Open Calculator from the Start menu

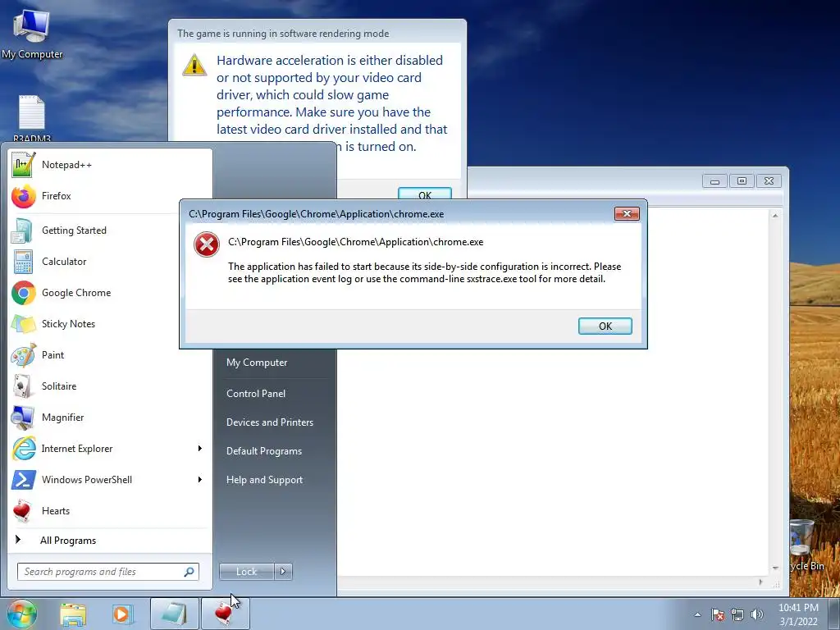(x=110, y=262)
